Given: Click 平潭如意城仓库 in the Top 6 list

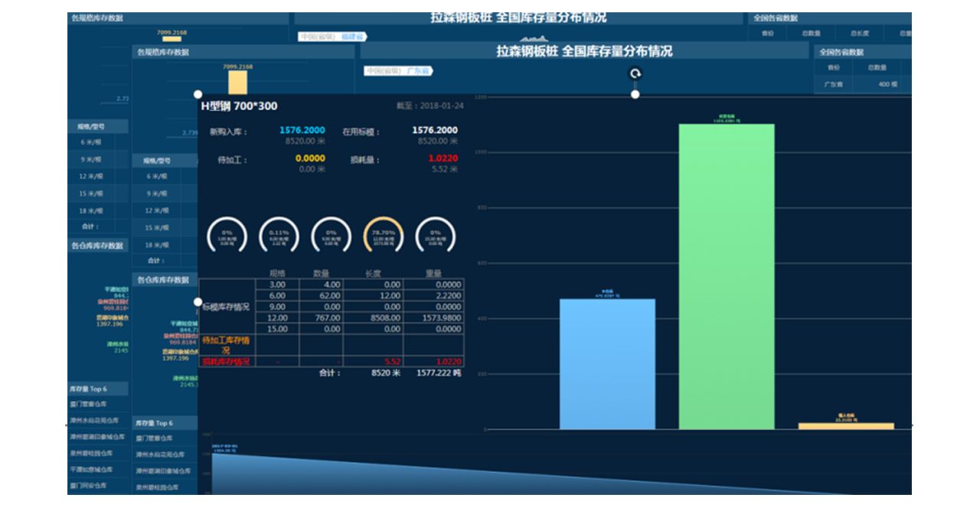Looking at the screenshot, I should tap(90, 470).
